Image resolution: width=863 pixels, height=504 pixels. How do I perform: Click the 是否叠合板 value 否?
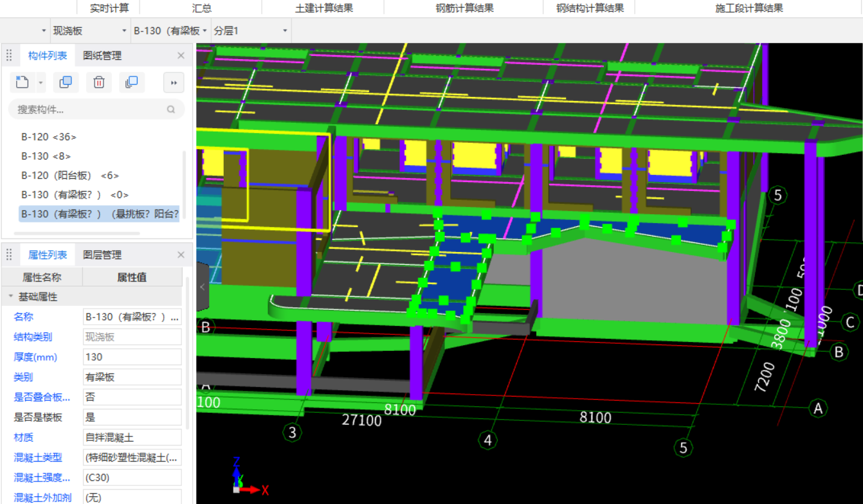click(132, 397)
